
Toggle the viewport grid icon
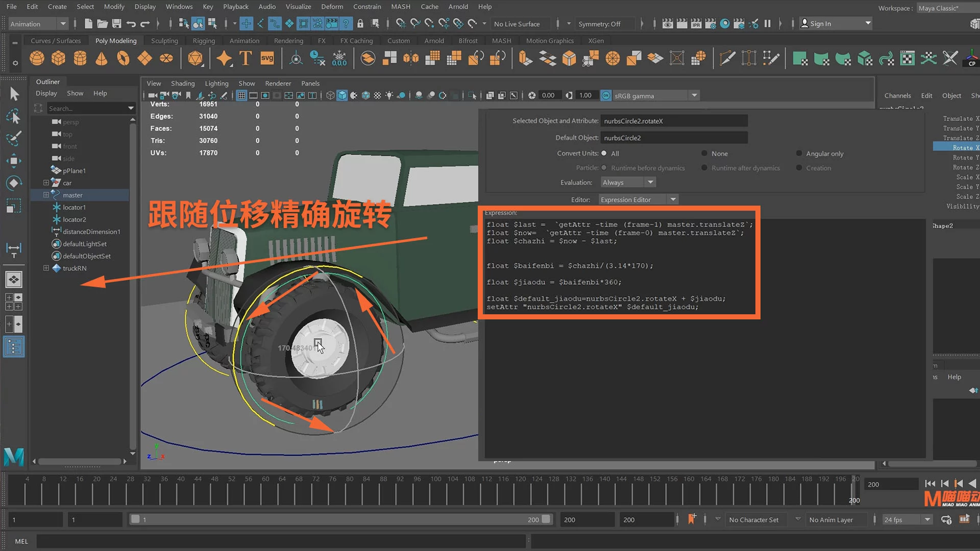241,95
